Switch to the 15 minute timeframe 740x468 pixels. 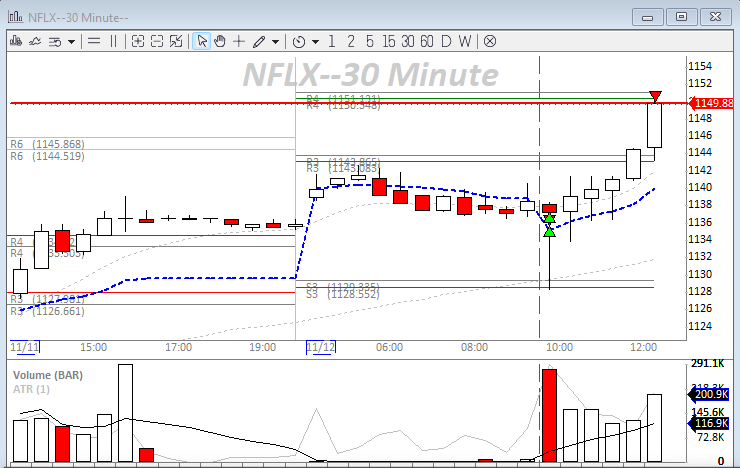click(x=389, y=42)
